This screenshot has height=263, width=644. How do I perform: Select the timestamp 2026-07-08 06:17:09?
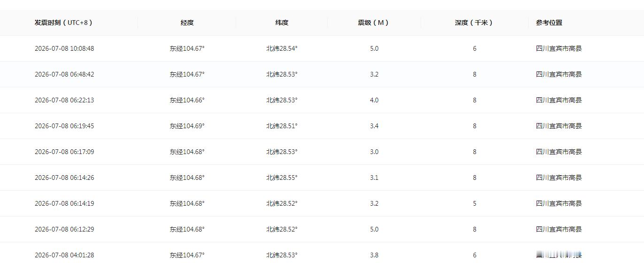coord(64,152)
